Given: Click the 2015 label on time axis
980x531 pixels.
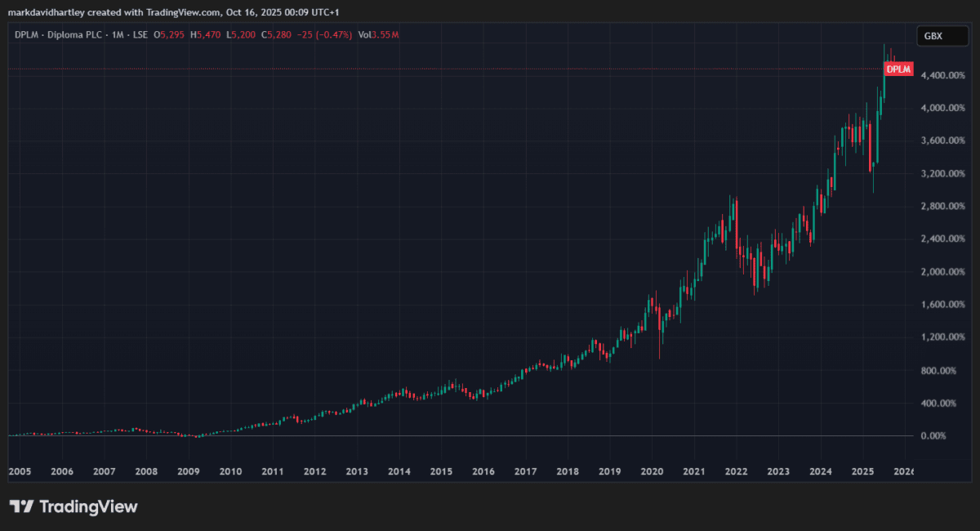Looking at the screenshot, I should click(x=441, y=471).
